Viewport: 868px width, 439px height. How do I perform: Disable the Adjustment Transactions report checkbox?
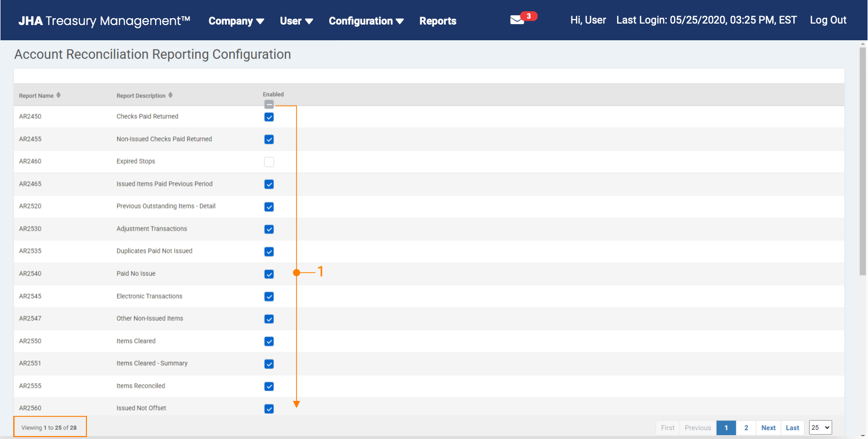[269, 229]
